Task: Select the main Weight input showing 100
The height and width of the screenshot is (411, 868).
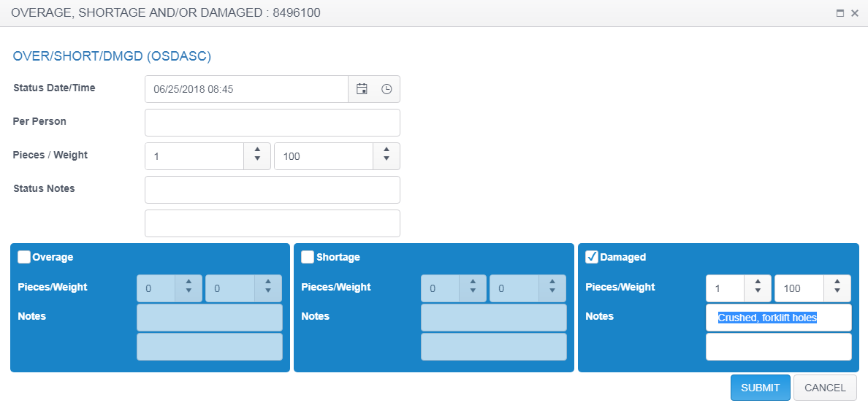Action: pyautogui.click(x=324, y=156)
